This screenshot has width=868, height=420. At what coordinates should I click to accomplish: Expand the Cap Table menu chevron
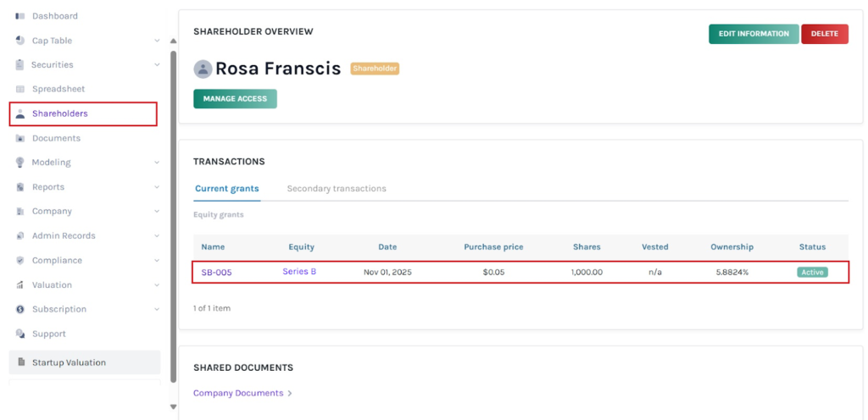pos(157,41)
